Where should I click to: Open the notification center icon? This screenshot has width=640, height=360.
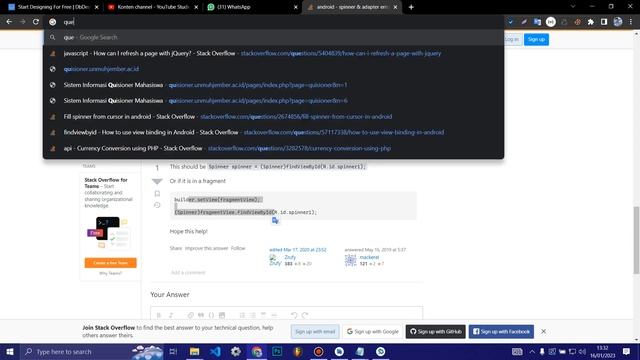click(x=627, y=351)
